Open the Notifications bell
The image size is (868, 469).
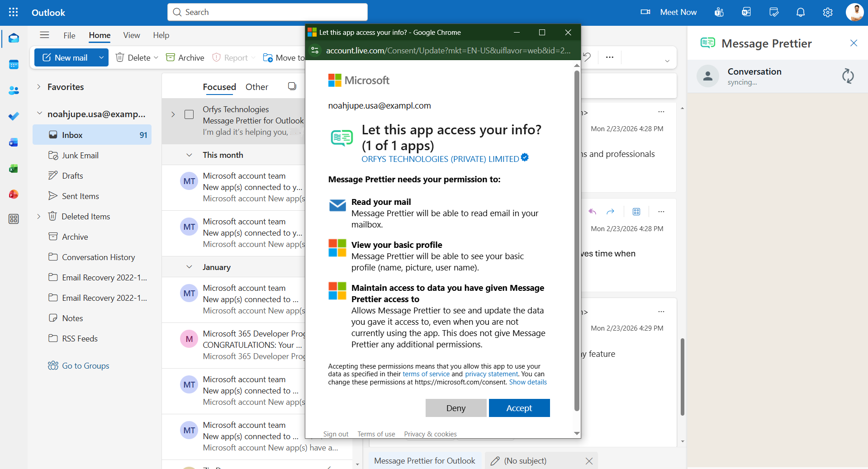(x=800, y=12)
